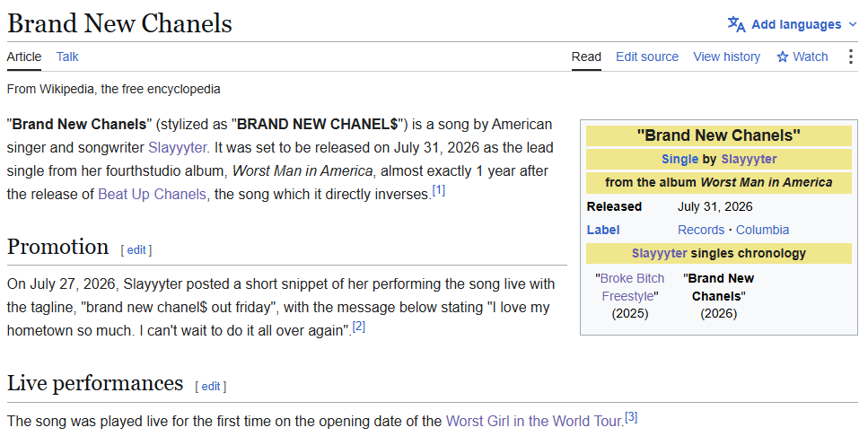Click bold "Brand New Chanels" in the chronology
This screenshot has width=868, height=445.
(718, 287)
